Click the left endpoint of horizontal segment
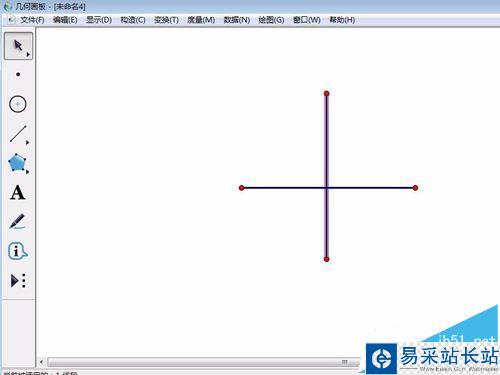Screen dimensions: 500x375 (x=242, y=188)
